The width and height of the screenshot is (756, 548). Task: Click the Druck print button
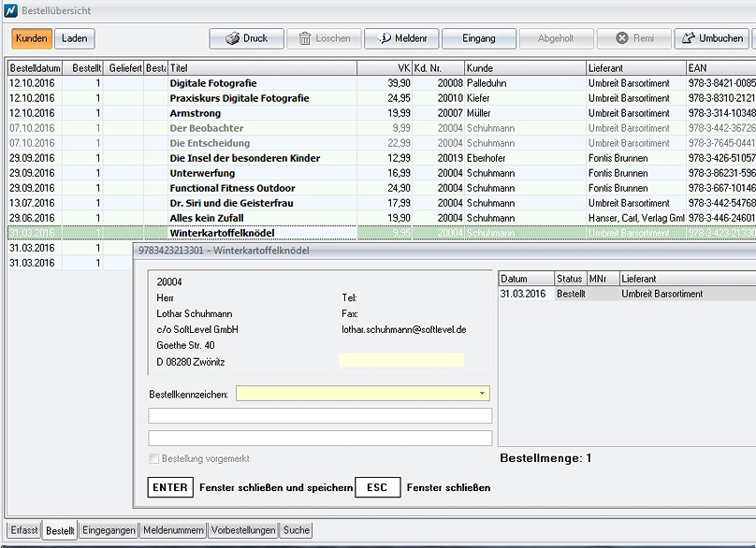pos(246,38)
